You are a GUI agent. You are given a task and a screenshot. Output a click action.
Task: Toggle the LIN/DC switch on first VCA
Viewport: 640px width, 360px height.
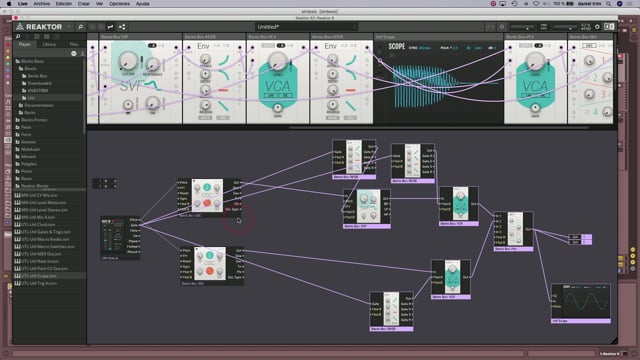click(x=277, y=95)
